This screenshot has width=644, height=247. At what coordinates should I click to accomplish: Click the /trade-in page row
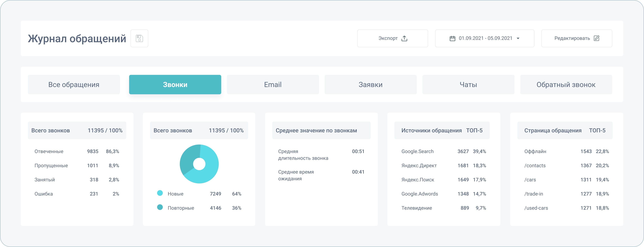tap(566, 194)
